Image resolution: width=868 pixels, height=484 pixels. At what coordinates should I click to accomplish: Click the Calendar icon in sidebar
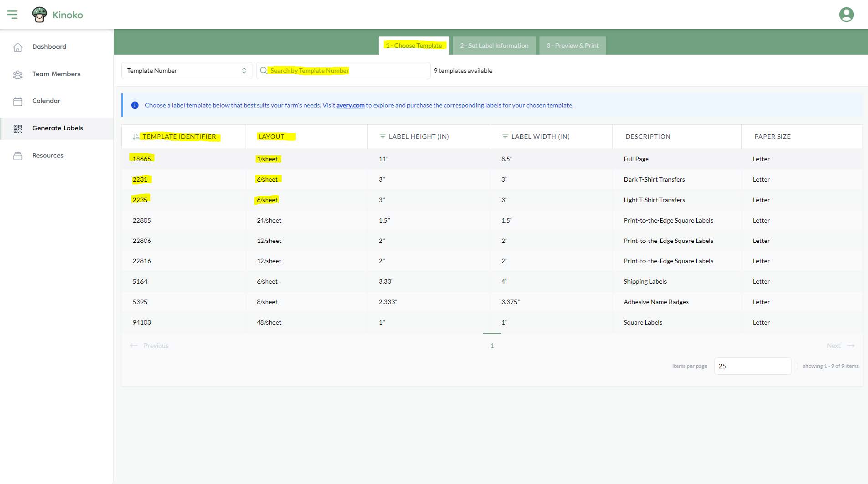point(18,101)
